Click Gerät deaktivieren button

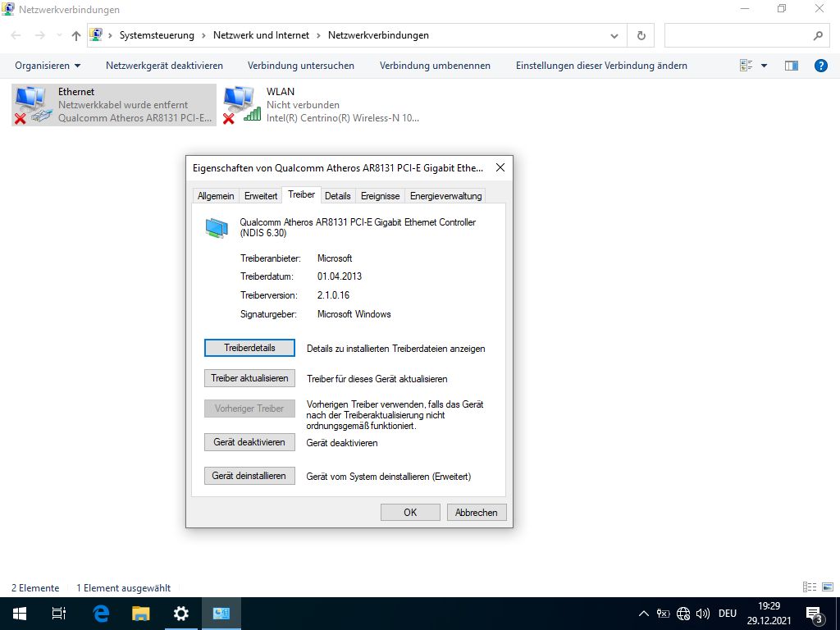point(249,442)
